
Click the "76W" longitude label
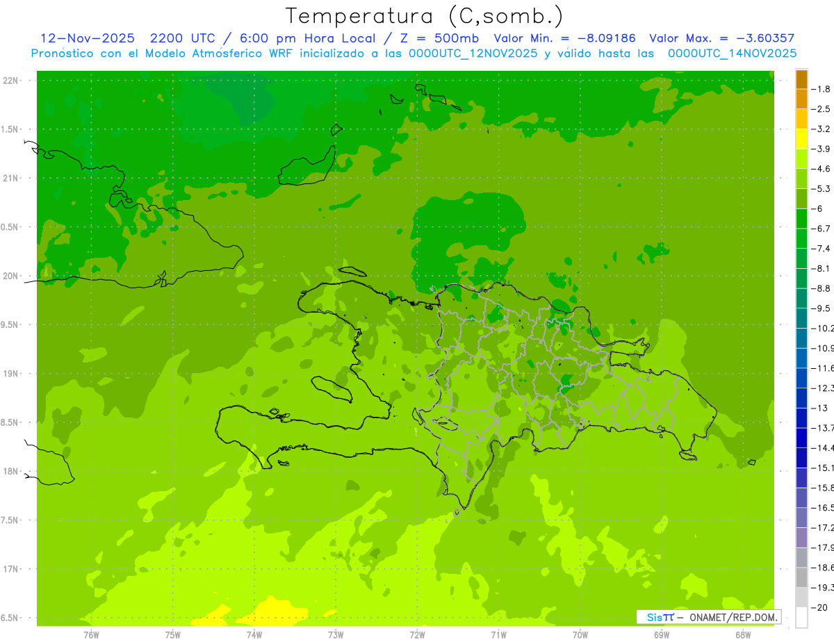[x=91, y=635]
